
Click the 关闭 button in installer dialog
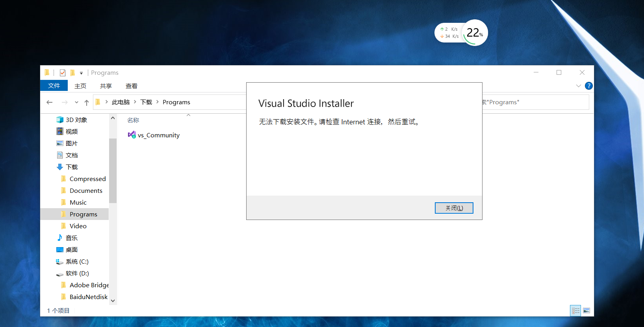click(454, 208)
